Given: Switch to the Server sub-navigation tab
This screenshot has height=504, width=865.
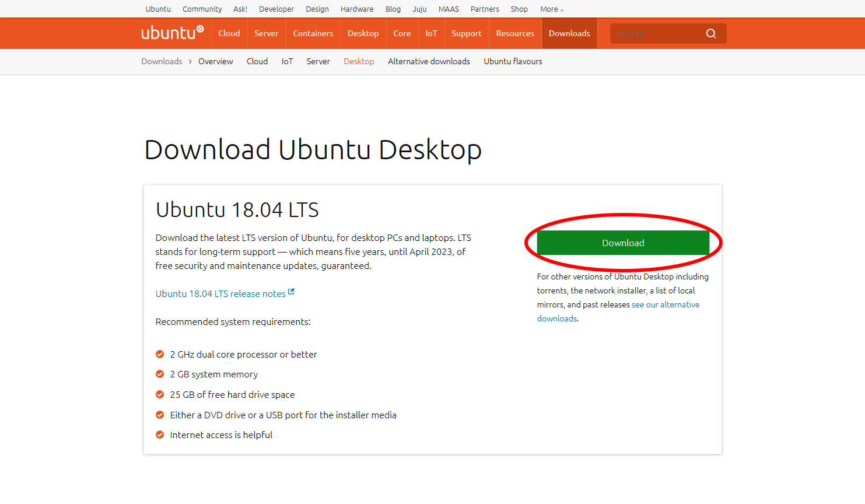Looking at the screenshot, I should [318, 61].
